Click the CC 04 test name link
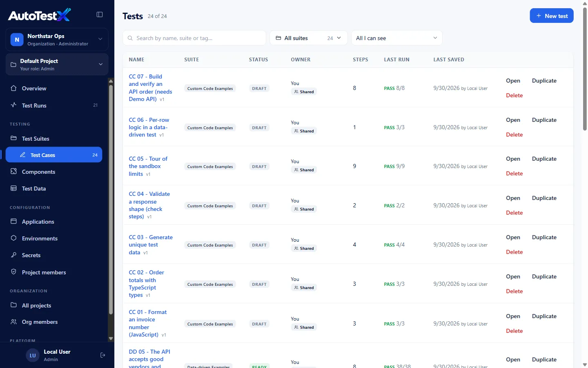This screenshot has height=368, width=588. 149,205
